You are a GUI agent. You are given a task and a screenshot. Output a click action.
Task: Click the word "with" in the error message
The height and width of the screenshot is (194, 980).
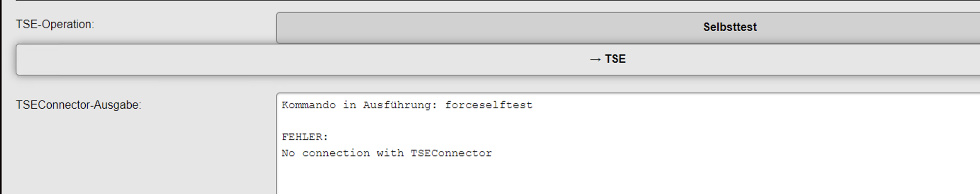(389, 153)
